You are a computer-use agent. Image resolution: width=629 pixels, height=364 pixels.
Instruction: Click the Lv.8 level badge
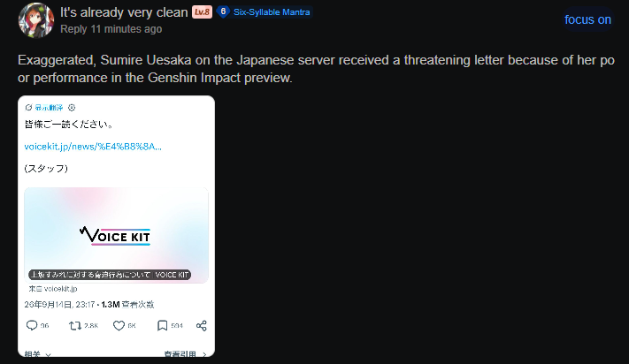(x=202, y=12)
